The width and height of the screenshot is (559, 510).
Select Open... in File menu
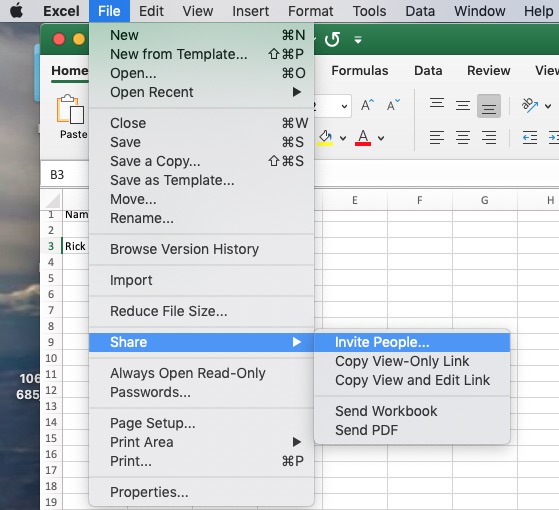201,73
